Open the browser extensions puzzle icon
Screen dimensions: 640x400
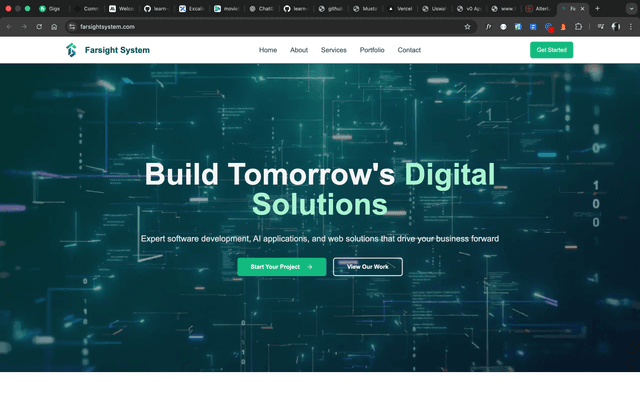tap(578, 27)
